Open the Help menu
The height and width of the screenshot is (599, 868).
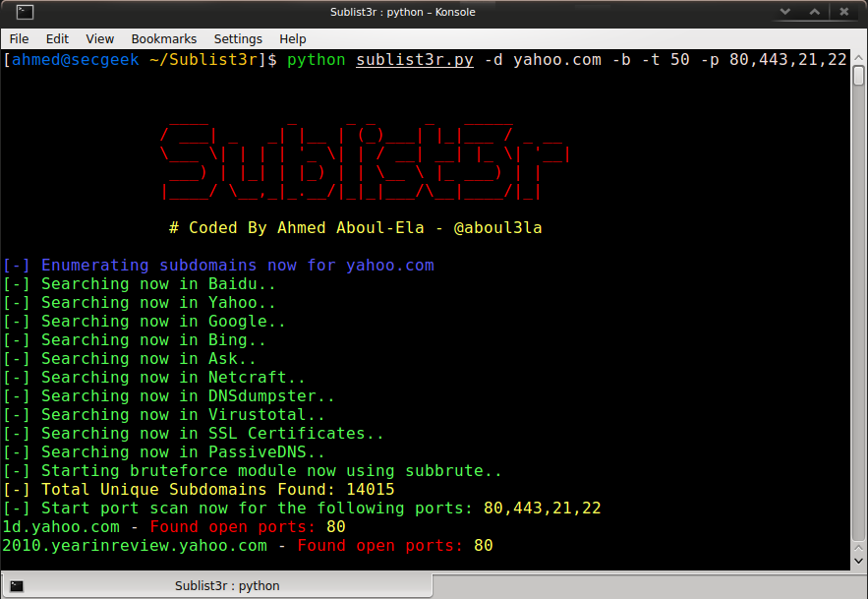(292, 38)
